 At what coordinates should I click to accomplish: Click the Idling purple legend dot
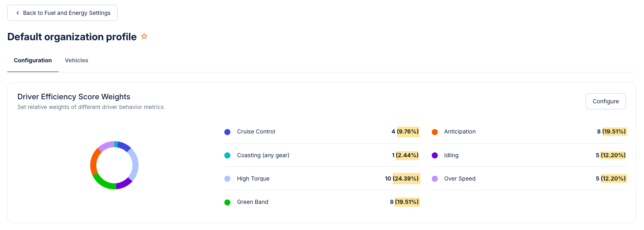click(x=435, y=155)
